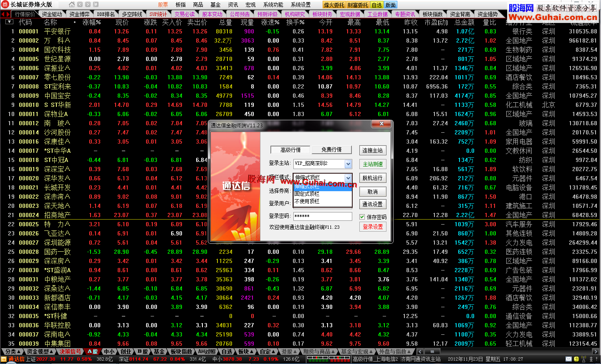The image size is (601, 364).
Task: Click the 自选 button at top
Action: (376, 5)
